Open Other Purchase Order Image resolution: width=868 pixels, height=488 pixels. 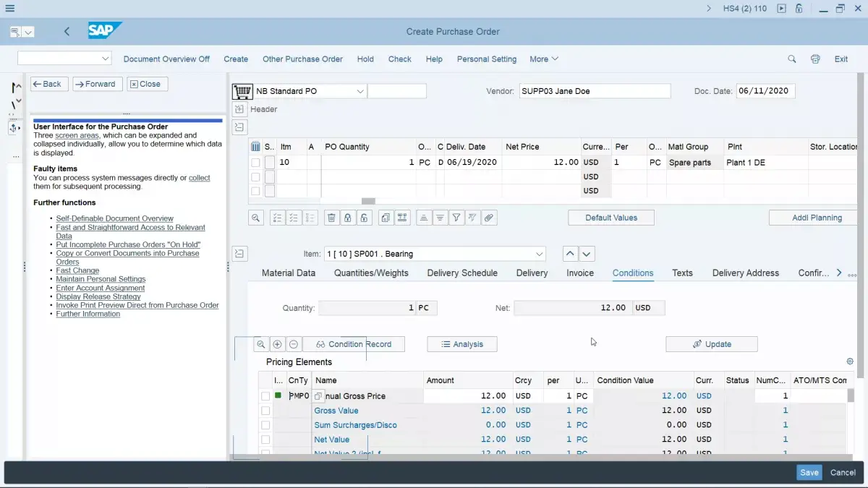pos(302,59)
